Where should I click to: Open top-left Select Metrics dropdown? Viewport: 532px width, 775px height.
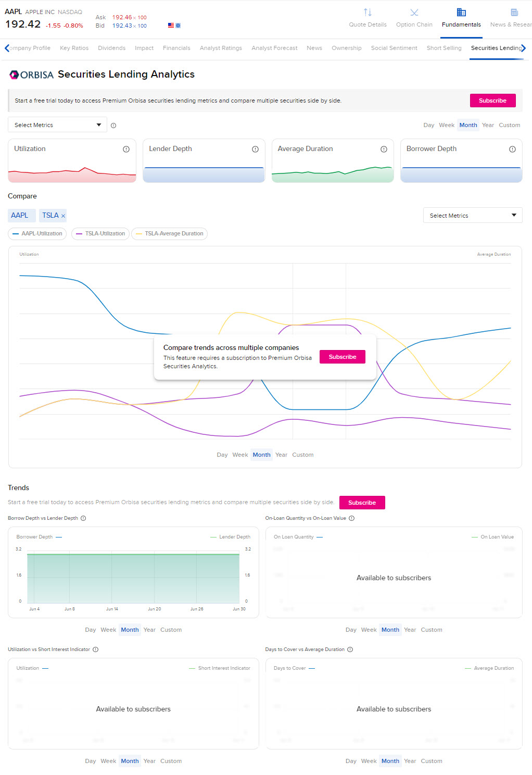point(57,125)
